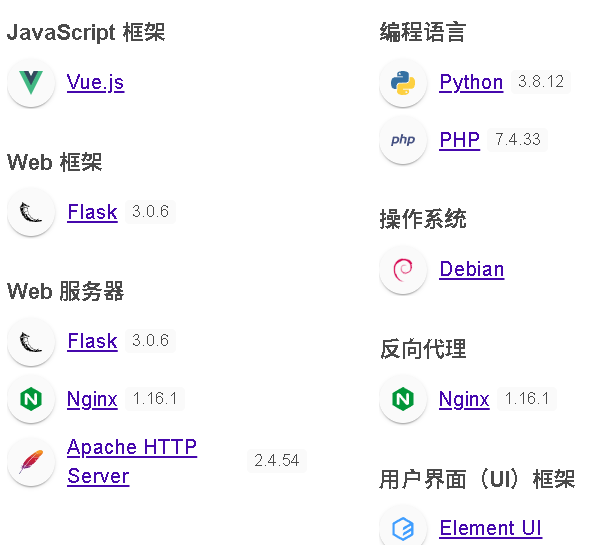Click the Nginx icon under Web 服务器

point(31,399)
